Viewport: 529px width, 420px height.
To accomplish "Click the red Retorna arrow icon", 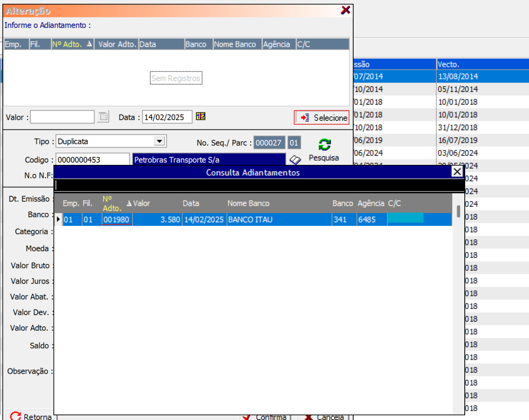I will (x=16, y=416).
